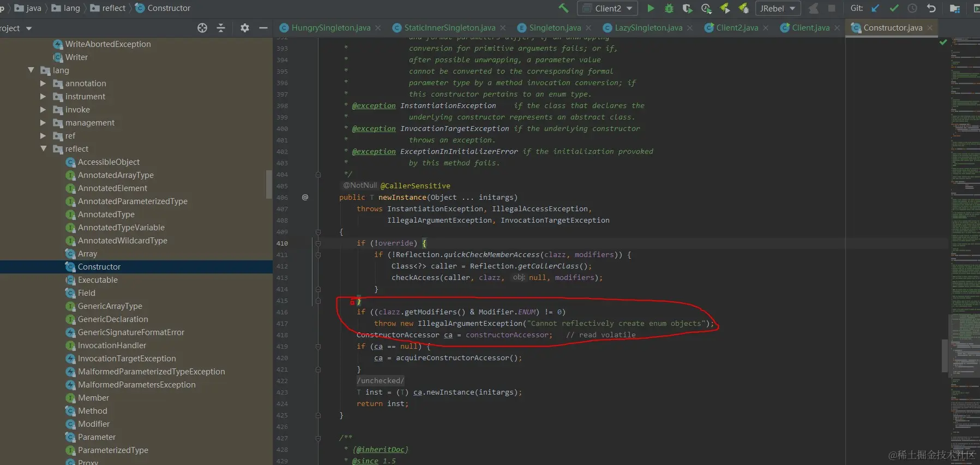Stop the running process square icon
The height and width of the screenshot is (465, 980).
coord(832,8)
